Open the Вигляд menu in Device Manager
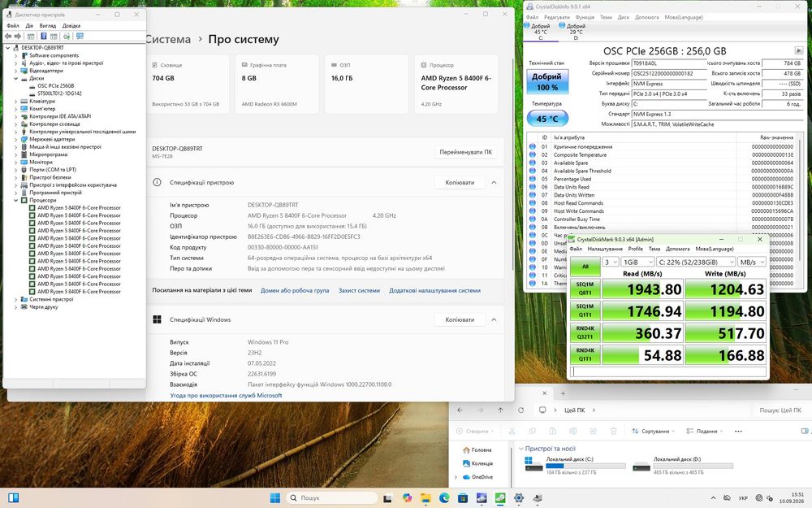The height and width of the screenshot is (508, 812). pyautogui.click(x=48, y=25)
